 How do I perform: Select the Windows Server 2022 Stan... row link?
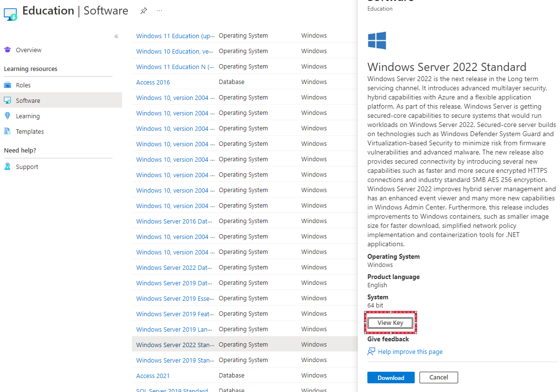(175, 345)
